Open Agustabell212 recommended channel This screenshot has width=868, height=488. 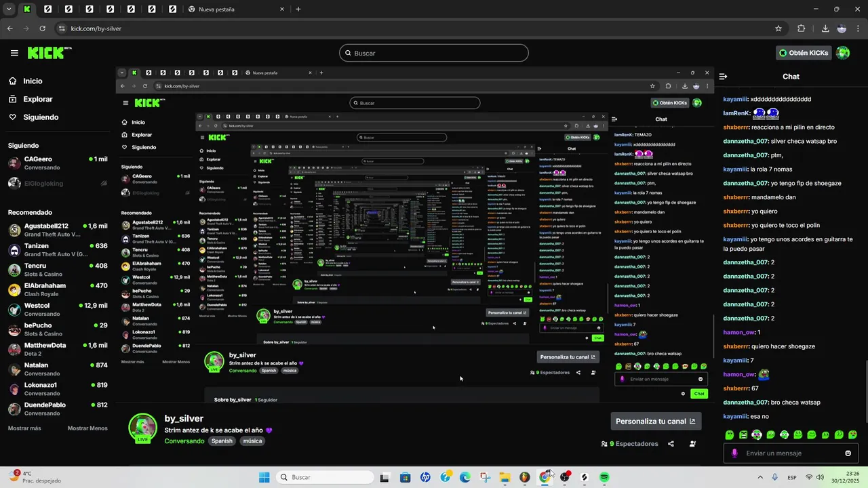57,230
